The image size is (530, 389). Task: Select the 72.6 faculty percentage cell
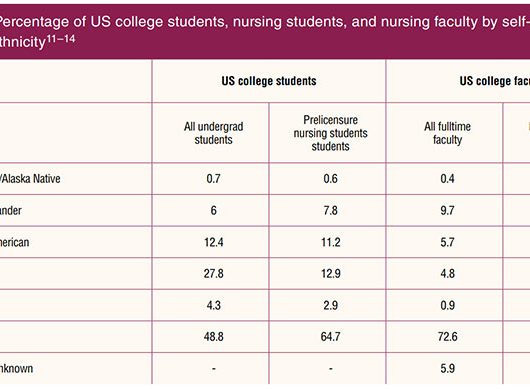point(447,337)
